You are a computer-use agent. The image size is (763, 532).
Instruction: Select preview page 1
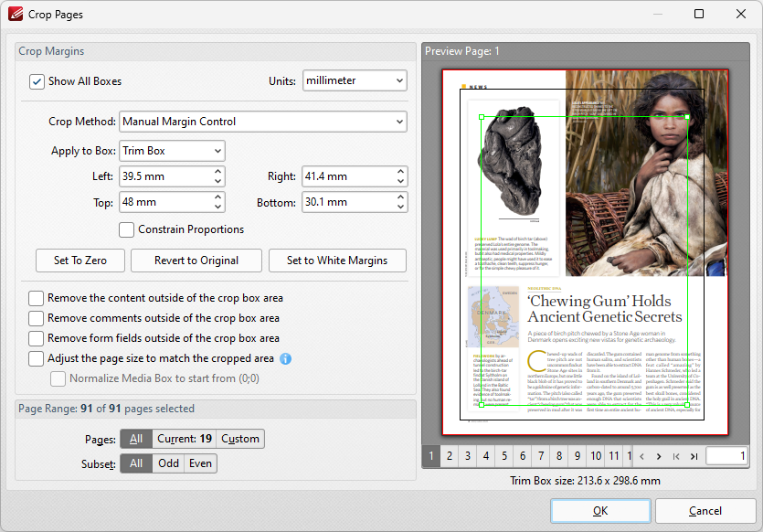pos(431,456)
